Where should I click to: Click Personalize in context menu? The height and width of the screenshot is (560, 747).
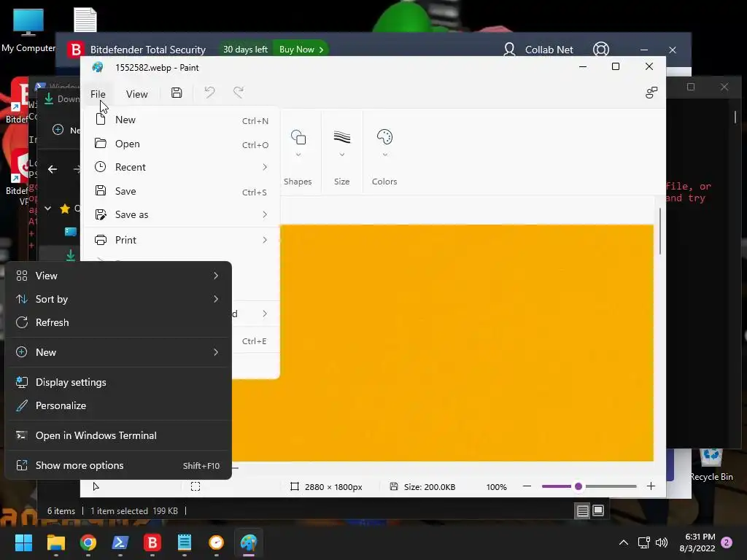point(118,405)
